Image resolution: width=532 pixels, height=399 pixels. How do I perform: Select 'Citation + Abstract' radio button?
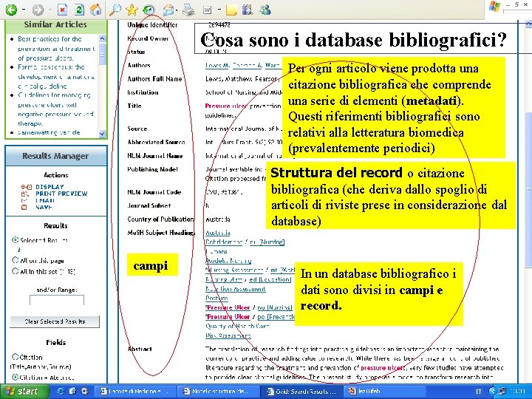(15, 377)
